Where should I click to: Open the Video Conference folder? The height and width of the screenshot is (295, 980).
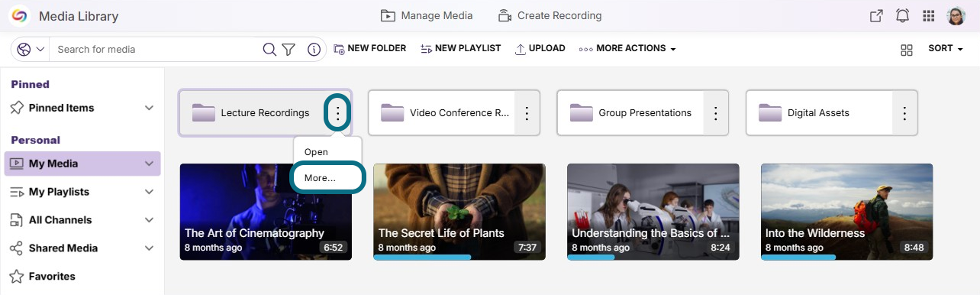(441, 113)
